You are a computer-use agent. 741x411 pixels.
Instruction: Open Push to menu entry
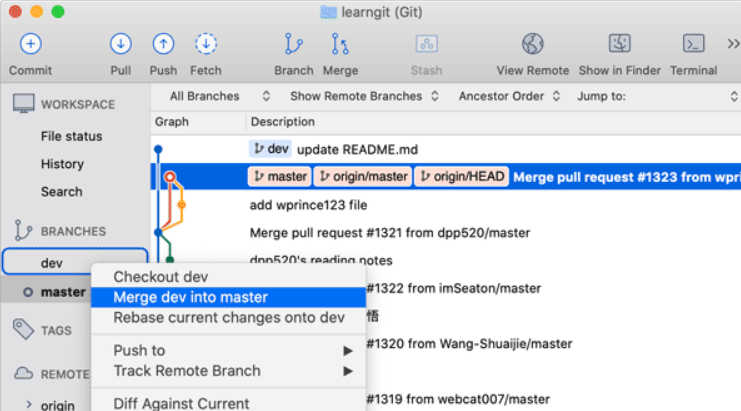[x=228, y=351]
